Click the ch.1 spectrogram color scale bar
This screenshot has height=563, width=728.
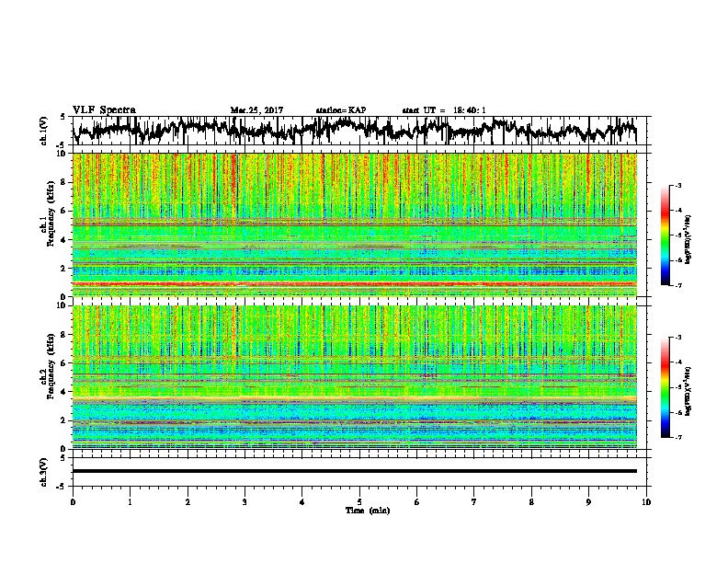[665, 236]
